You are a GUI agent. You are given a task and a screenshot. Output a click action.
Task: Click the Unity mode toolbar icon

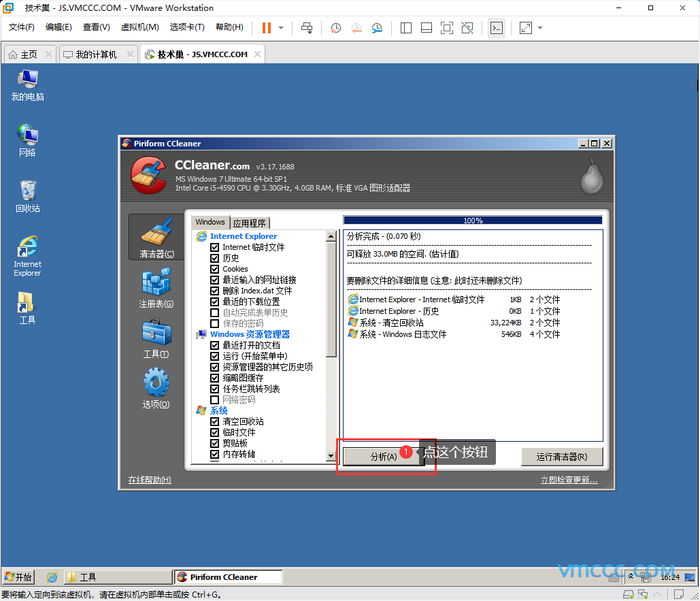pos(467,28)
